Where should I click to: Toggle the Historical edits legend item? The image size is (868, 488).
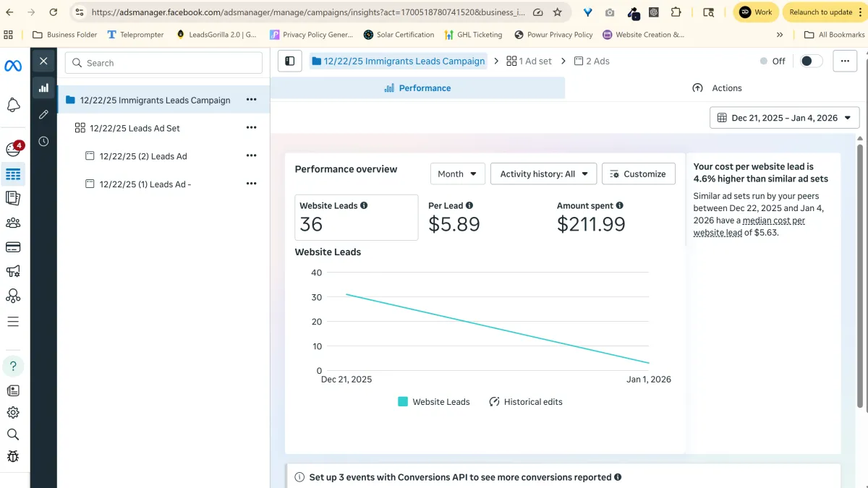(x=526, y=402)
